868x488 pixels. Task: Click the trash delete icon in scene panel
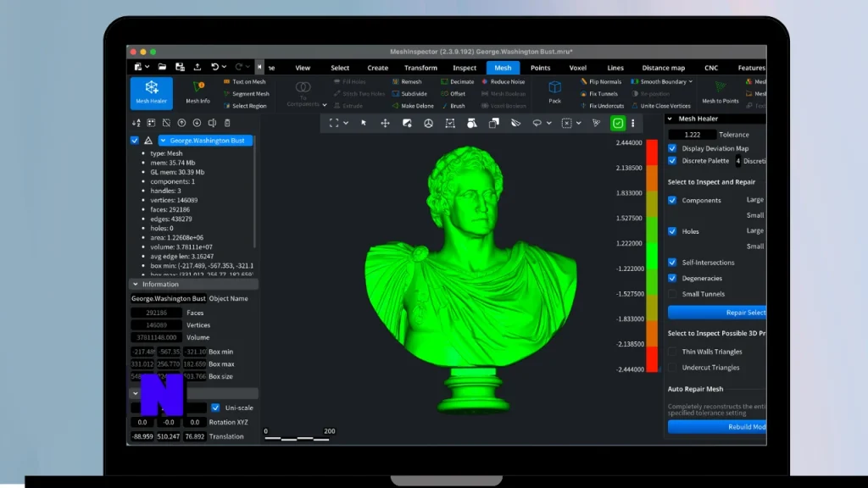(x=227, y=123)
